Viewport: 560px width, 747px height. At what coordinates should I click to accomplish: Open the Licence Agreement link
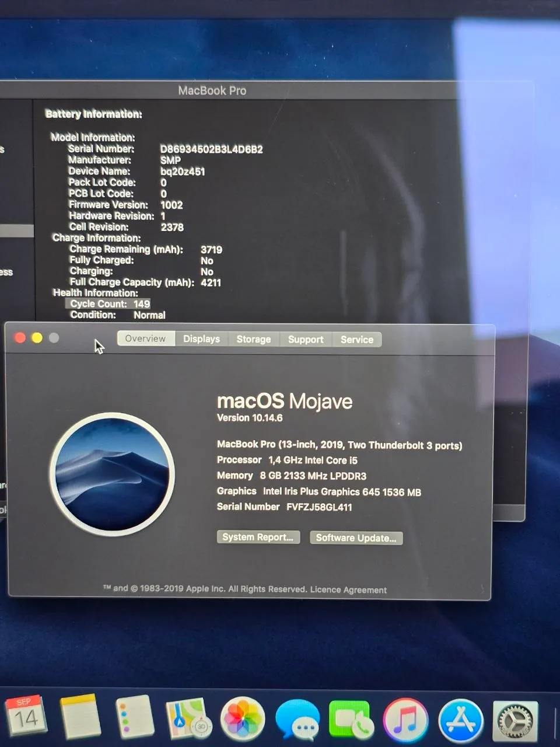(x=348, y=590)
